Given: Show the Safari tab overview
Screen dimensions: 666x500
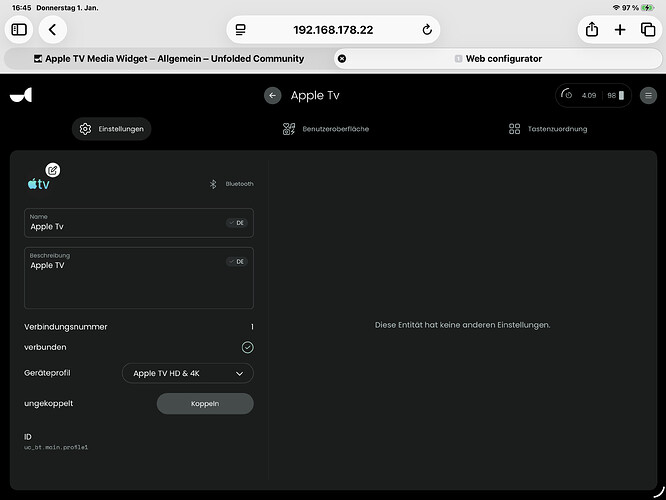Looking at the screenshot, I should tap(647, 30).
